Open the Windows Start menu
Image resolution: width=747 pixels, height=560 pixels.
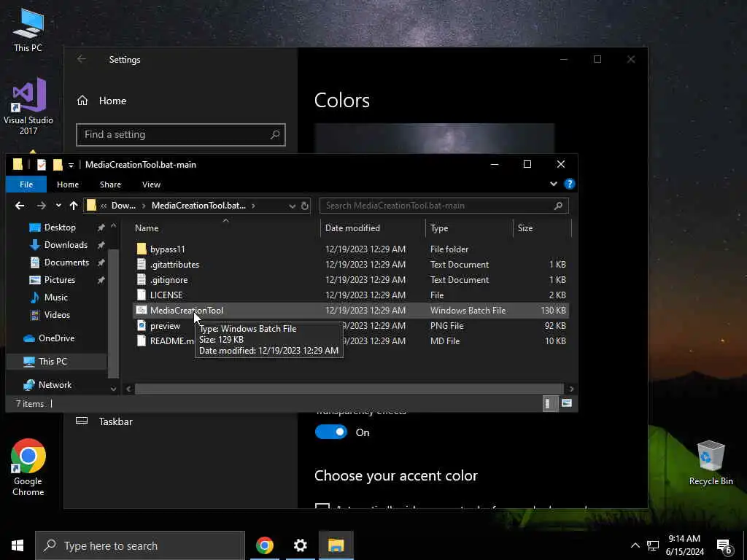(18, 545)
